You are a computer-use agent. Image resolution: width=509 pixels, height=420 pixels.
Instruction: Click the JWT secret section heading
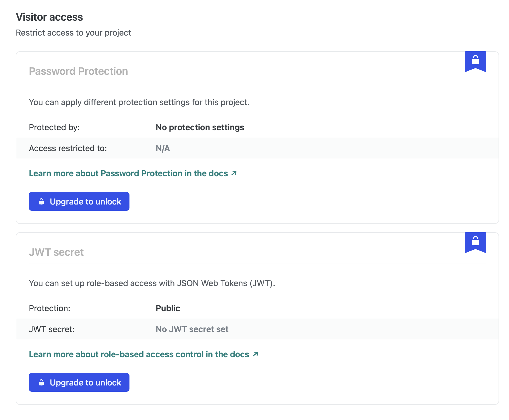pos(56,252)
